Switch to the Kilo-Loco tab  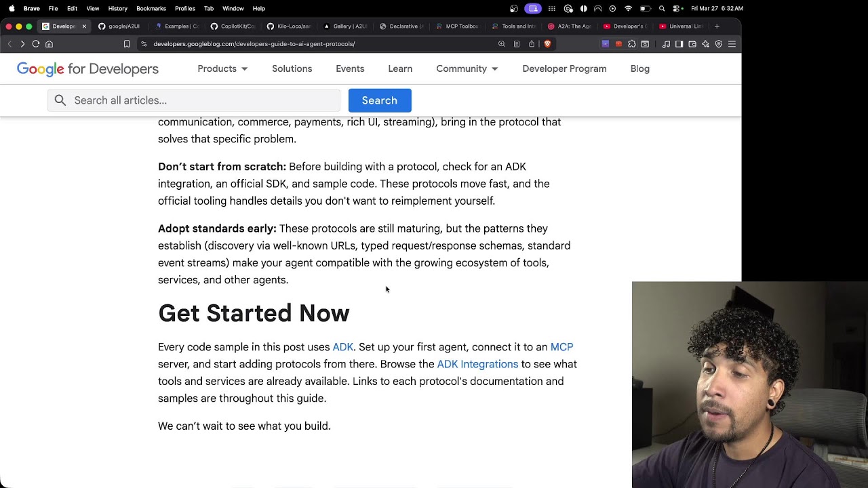click(289, 26)
